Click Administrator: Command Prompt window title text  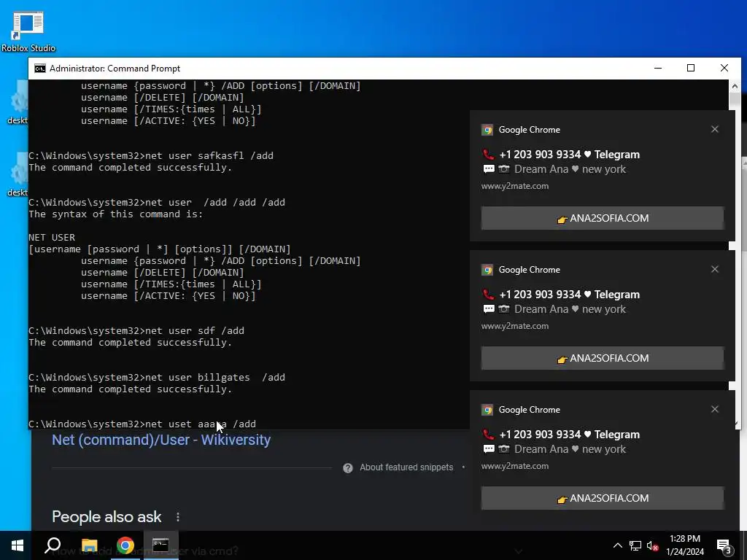tap(115, 69)
